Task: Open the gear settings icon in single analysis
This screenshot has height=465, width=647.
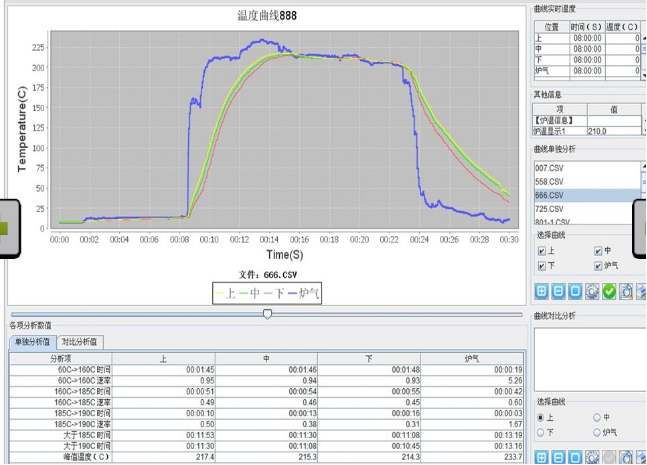Action: 592,292
